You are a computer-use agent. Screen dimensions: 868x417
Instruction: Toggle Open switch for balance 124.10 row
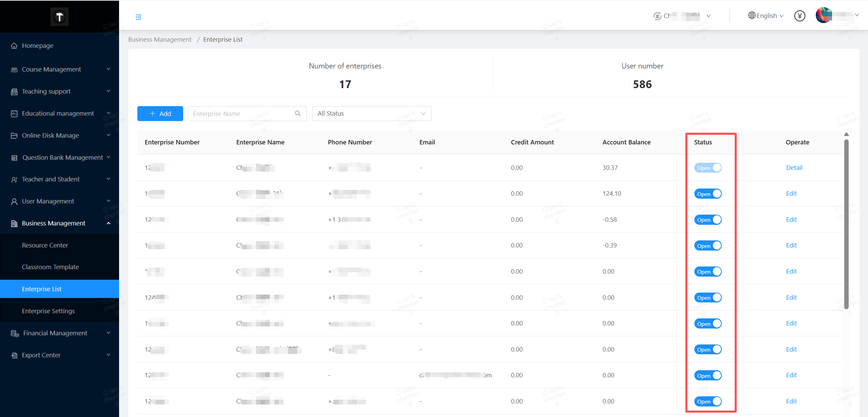pyautogui.click(x=708, y=194)
